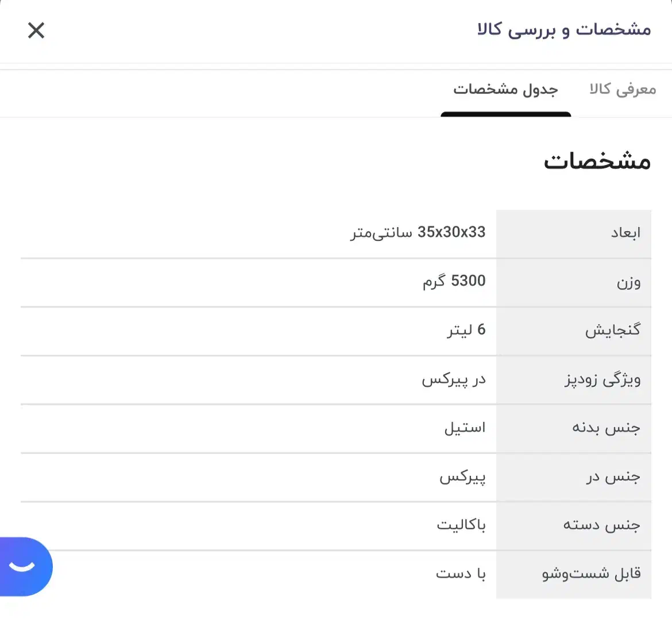
Task: Click the جنس در row label
Action: tap(613, 477)
